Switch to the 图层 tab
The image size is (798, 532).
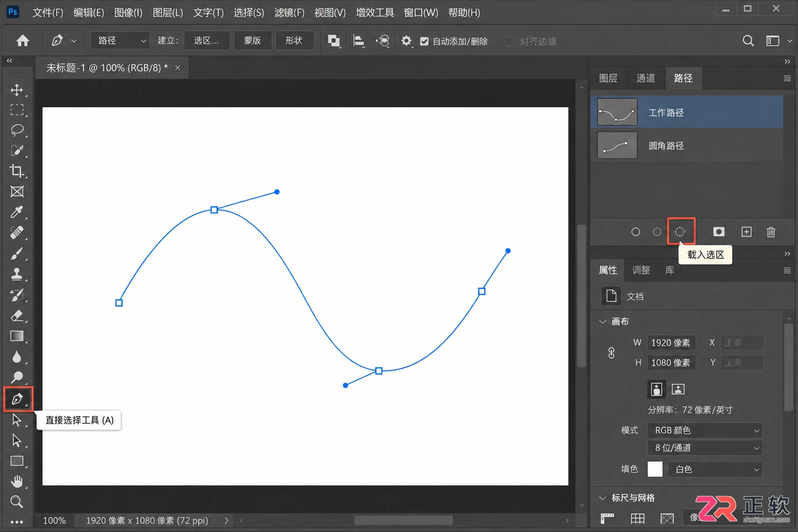[608, 78]
